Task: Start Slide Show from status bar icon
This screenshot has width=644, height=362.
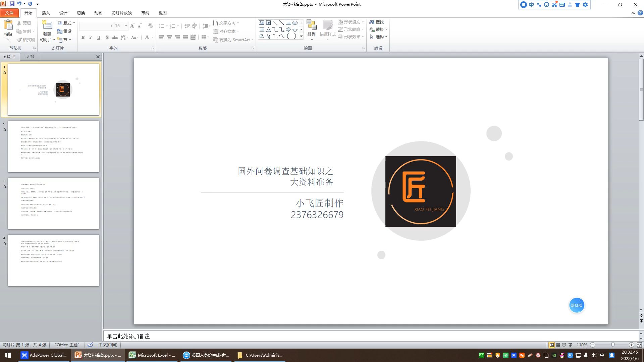Action: [x=570, y=345]
